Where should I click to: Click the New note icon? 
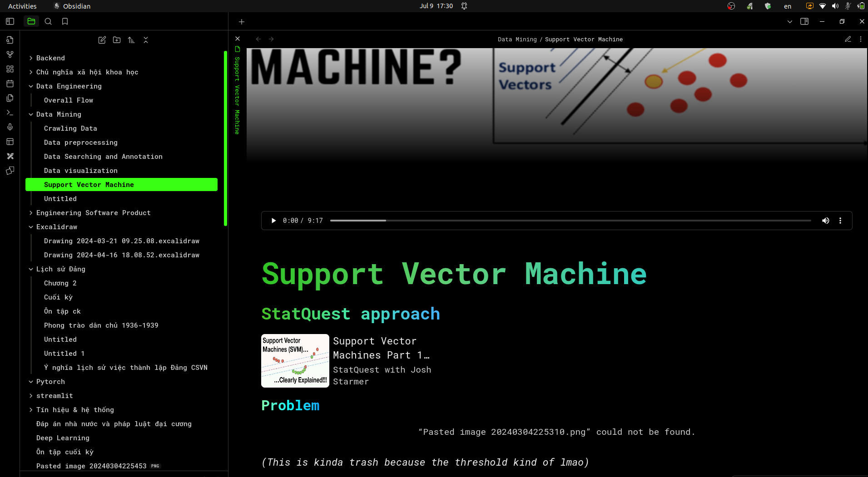pos(102,40)
